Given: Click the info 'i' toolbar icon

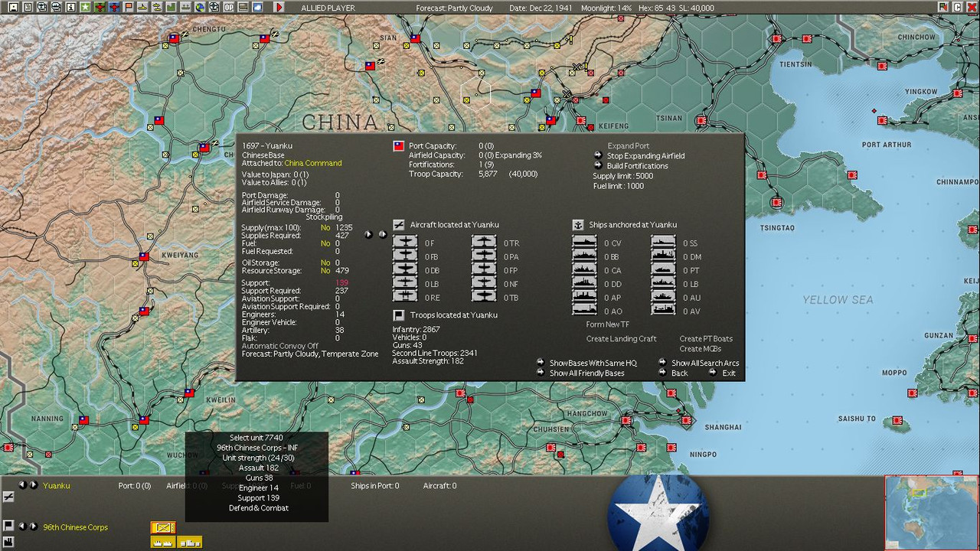Looking at the screenshot, I should 70,7.
